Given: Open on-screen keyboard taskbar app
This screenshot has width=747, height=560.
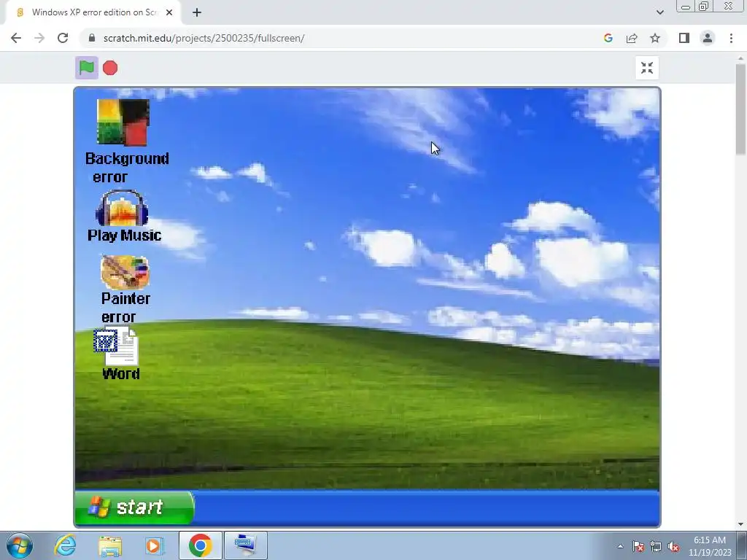Looking at the screenshot, I should pyautogui.click(x=245, y=545).
